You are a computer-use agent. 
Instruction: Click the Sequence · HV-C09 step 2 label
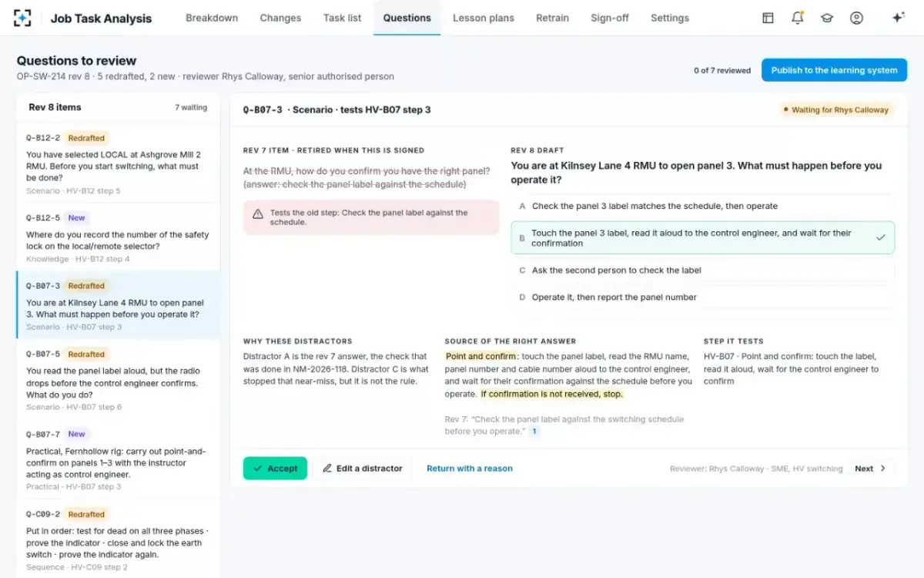[x=75, y=566]
